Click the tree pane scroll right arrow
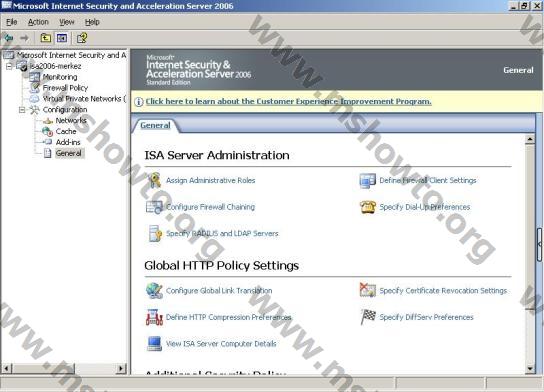544x392 pixels. 121,368
